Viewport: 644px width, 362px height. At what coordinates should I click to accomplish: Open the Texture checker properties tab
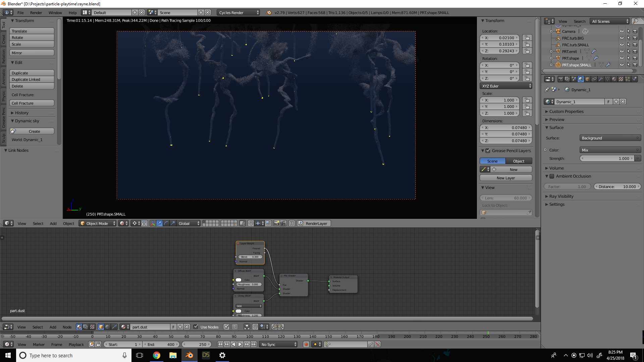[x=621, y=79]
